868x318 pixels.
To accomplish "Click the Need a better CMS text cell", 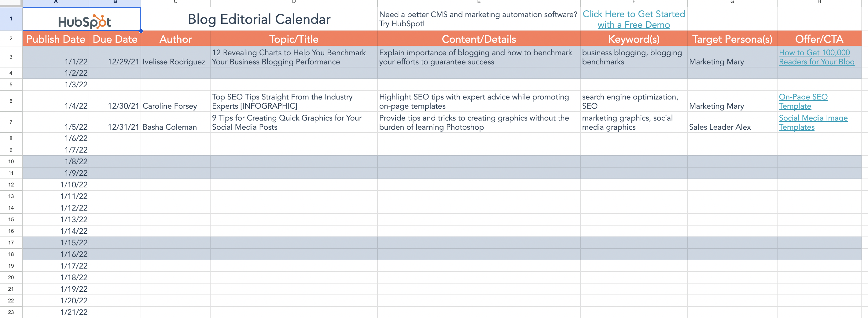I will pos(478,19).
